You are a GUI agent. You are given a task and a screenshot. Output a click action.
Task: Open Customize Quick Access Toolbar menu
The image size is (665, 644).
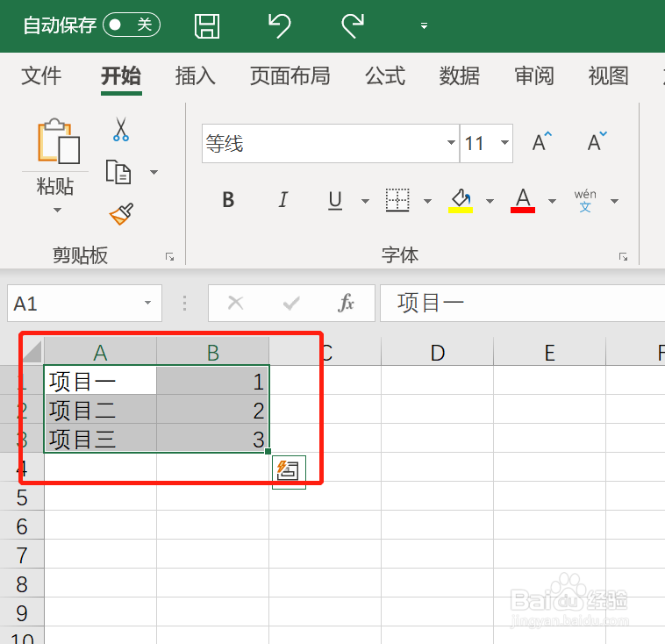click(x=424, y=26)
